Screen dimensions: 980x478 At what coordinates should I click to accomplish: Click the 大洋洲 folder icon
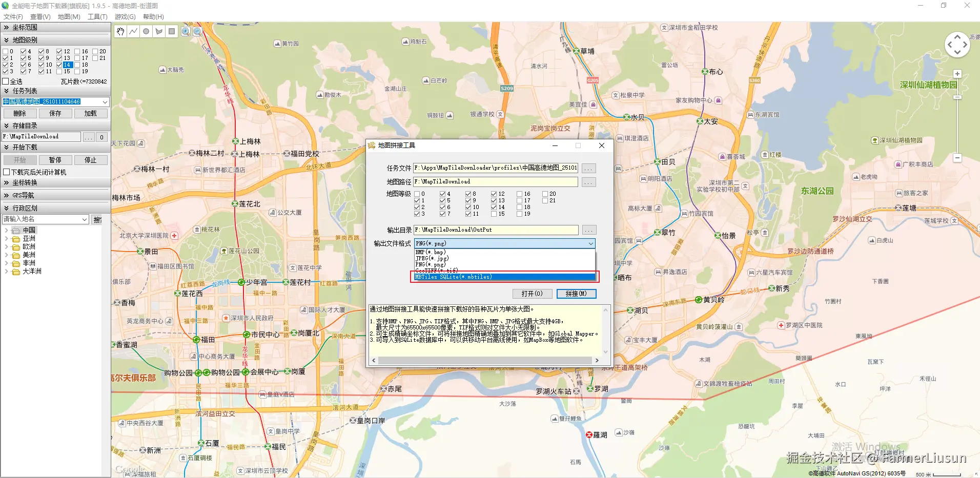point(16,272)
